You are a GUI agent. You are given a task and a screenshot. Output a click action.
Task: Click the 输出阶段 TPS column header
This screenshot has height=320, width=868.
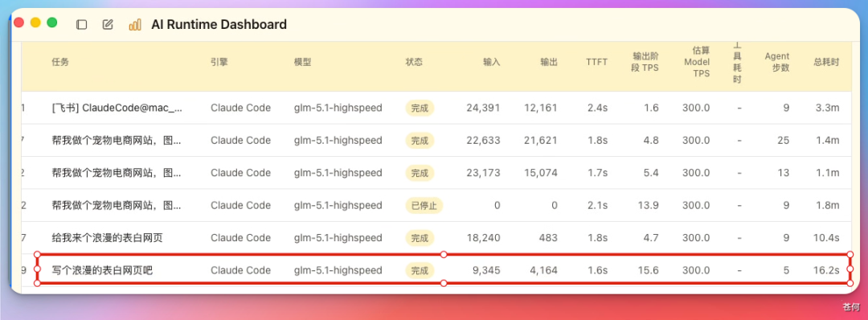pyautogui.click(x=645, y=62)
